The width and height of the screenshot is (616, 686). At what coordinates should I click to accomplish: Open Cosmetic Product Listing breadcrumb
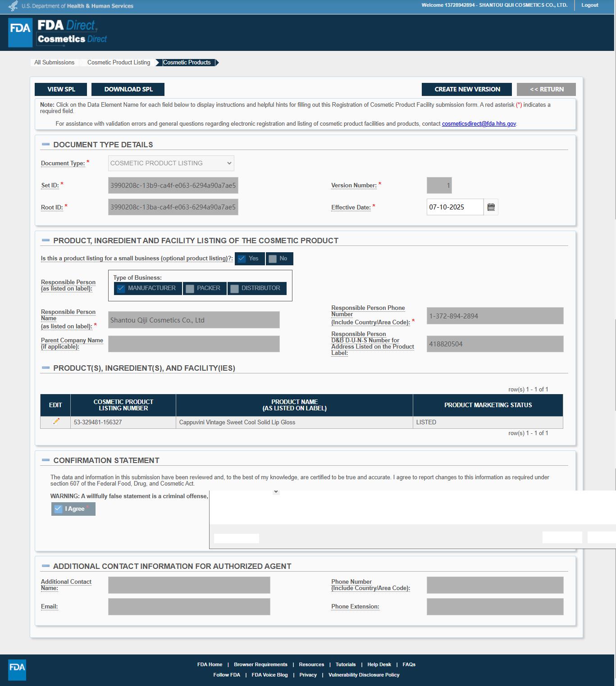tap(119, 63)
